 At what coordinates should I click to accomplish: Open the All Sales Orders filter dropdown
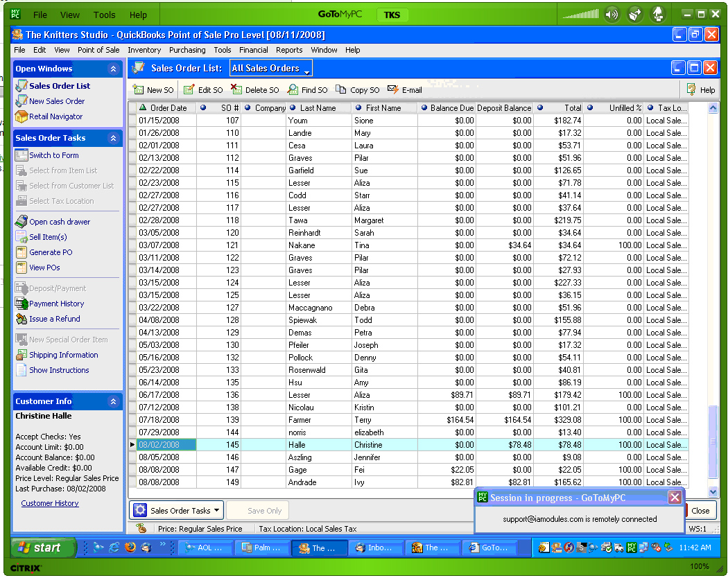tap(271, 68)
